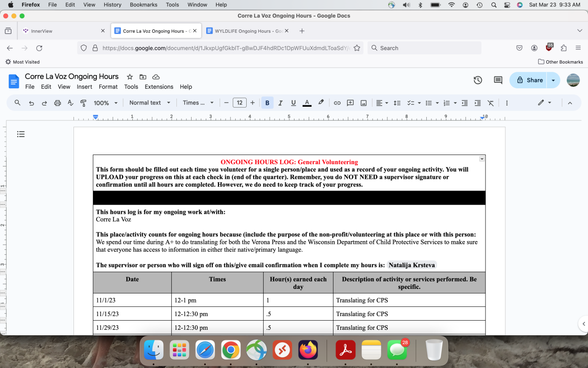Open version history clock icon
Image resolution: width=588 pixels, height=368 pixels.
[478, 80]
